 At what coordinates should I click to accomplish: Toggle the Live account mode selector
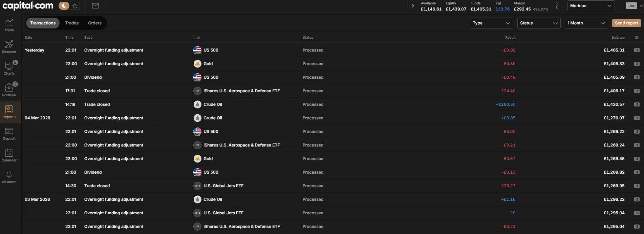(x=634, y=6)
